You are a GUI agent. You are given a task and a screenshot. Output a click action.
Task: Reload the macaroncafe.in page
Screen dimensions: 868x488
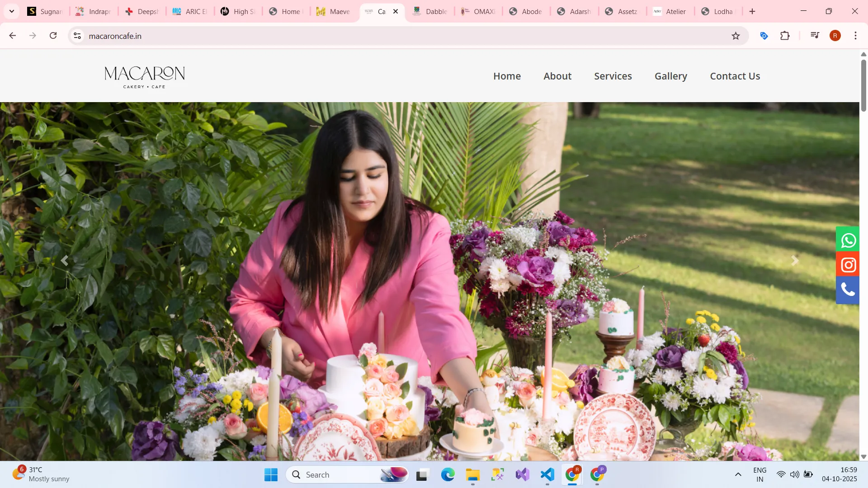point(53,36)
